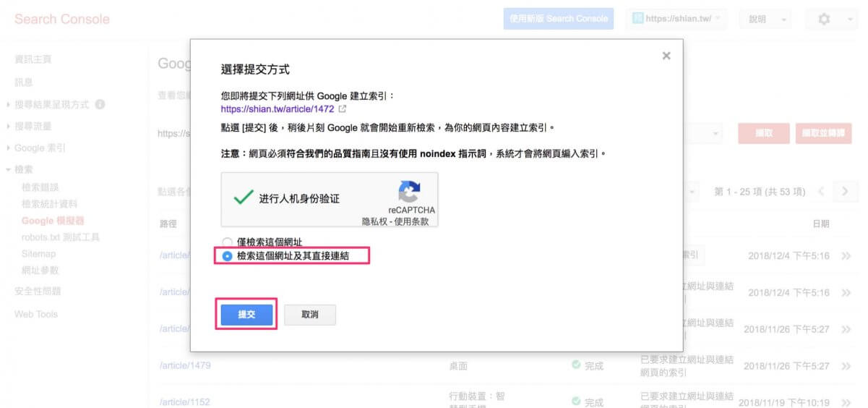The image size is (868, 408).
Task: Open the https://shian.tw/article/1472 link
Action: coord(278,109)
